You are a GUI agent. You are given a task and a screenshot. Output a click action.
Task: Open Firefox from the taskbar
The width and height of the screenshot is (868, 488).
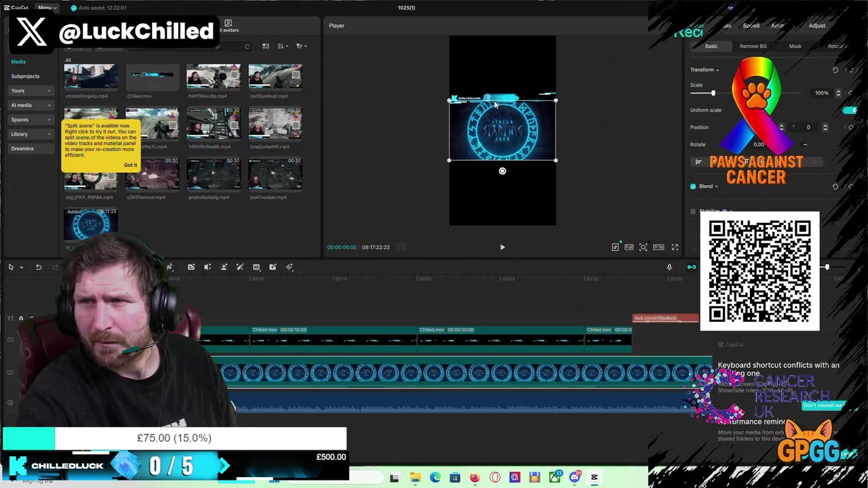[475, 478]
